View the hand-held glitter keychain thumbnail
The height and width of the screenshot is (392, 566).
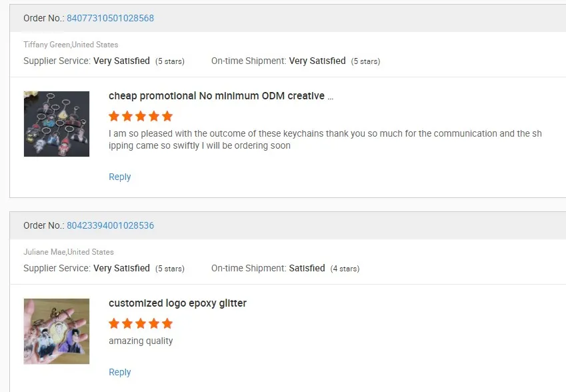pos(57,331)
